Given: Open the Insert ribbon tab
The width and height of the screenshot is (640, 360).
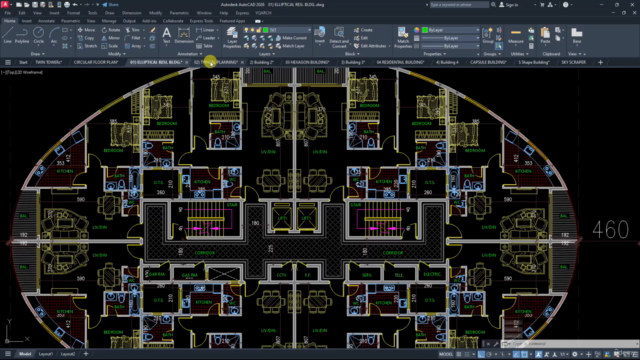Looking at the screenshot, I should [27, 21].
